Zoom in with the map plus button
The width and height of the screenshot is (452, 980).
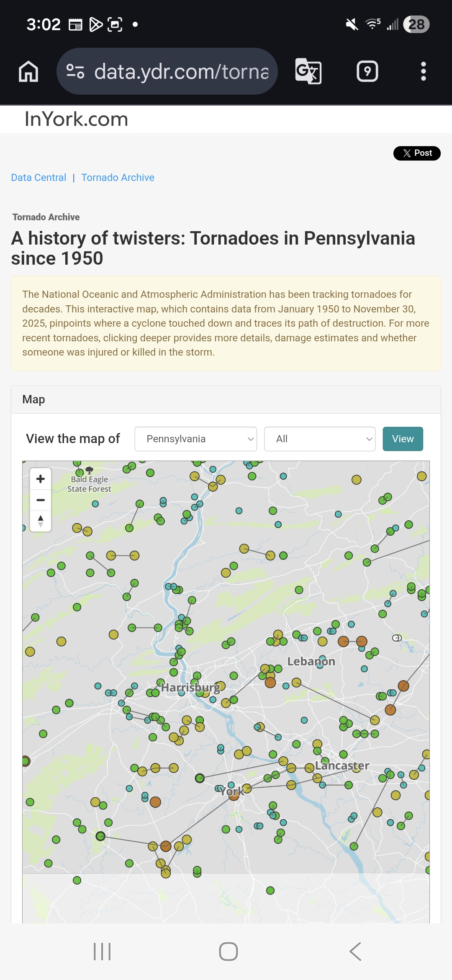[x=41, y=479]
